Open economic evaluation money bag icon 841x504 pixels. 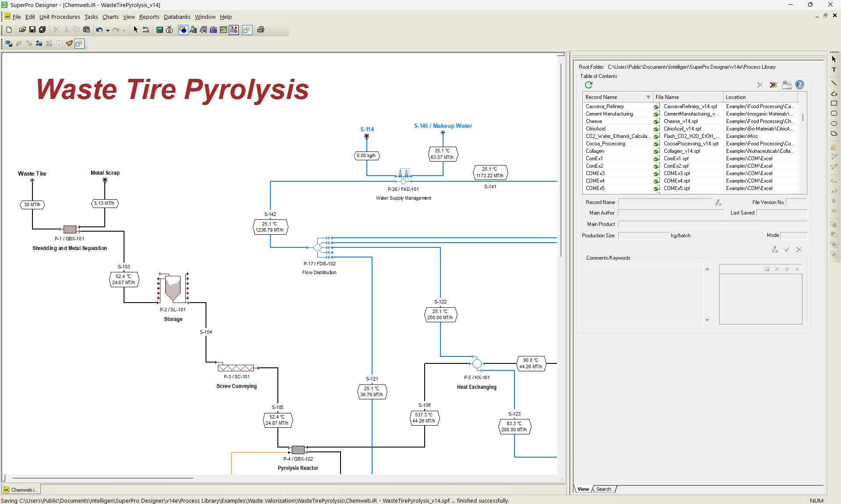pyautogui.click(x=170, y=30)
